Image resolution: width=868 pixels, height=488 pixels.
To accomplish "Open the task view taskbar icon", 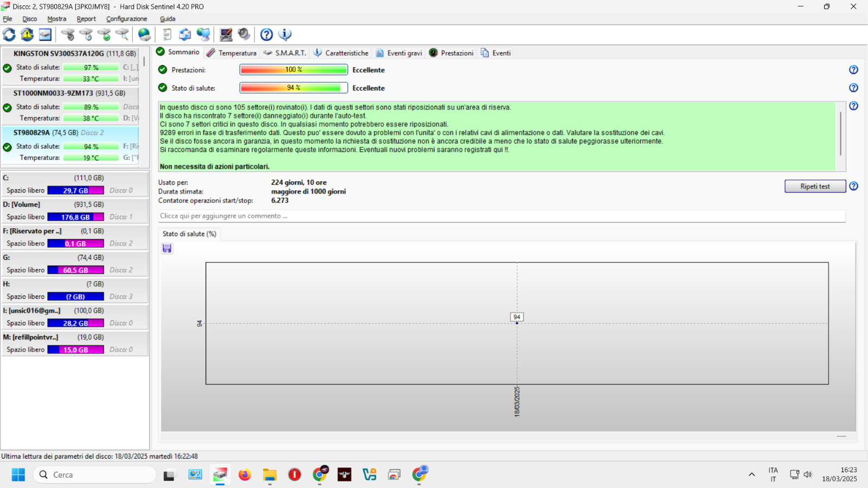I will 170,475.
